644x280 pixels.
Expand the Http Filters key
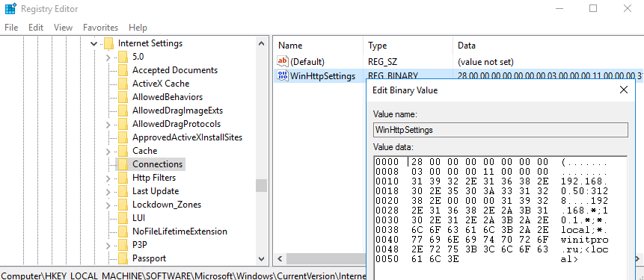click(108, 178)
